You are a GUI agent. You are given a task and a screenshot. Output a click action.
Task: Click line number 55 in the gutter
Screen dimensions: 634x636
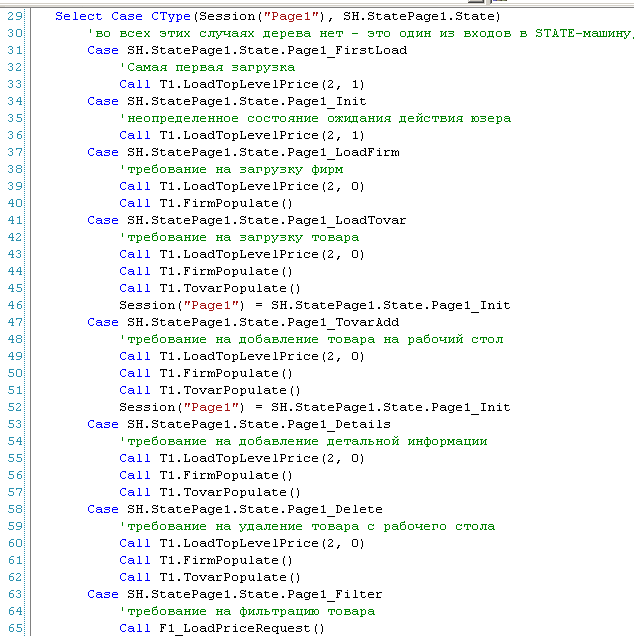(15, 458)
